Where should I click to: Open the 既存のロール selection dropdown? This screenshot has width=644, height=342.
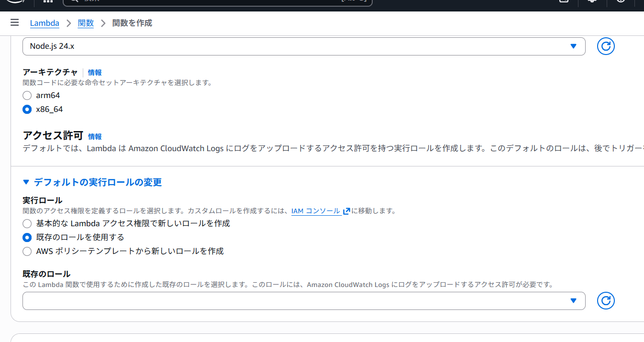(303, 301)
